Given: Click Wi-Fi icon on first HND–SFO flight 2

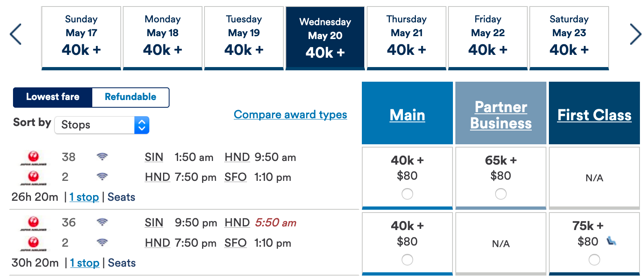Looking at the screenshot, I should click(102, 176).
